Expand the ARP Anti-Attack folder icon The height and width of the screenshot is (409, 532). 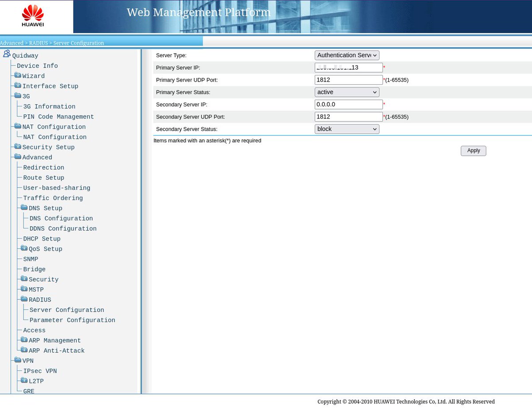tap(24, 351)
